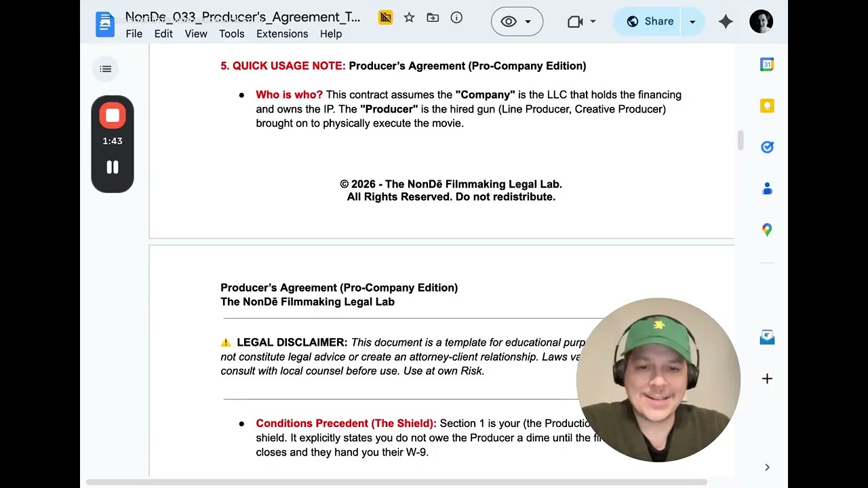Viewport: 868px width, 488px height.
Task: View document status info icon
Action: point(456,18)
